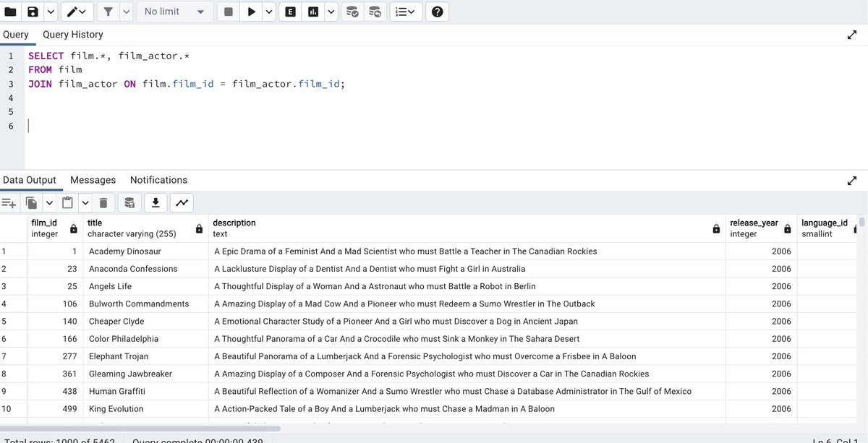The width and height of the screenshot is (868, 443).
Task: Click 'Human Graffiti' title cell
Action: click(145, 392)
